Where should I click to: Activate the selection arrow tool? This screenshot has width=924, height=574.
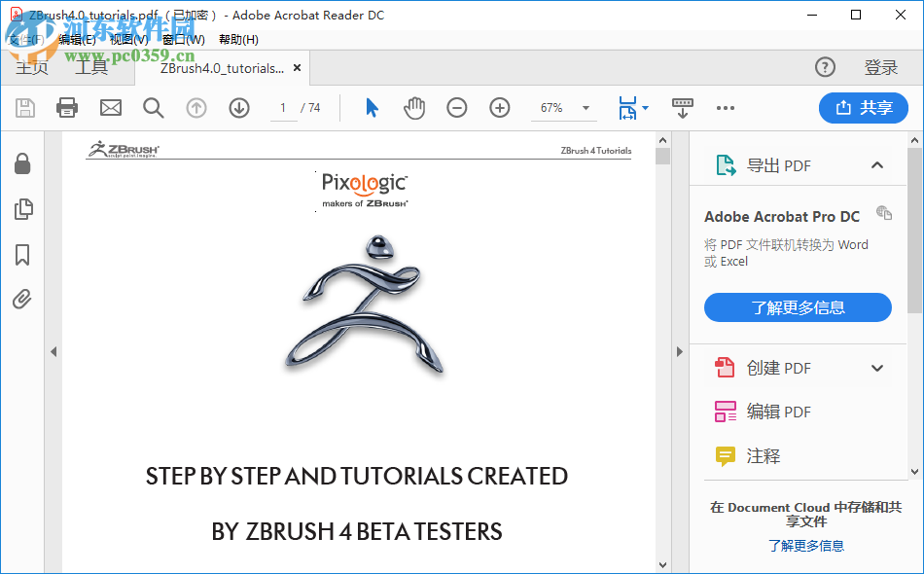pyautogui.click(x=371, y=108)
